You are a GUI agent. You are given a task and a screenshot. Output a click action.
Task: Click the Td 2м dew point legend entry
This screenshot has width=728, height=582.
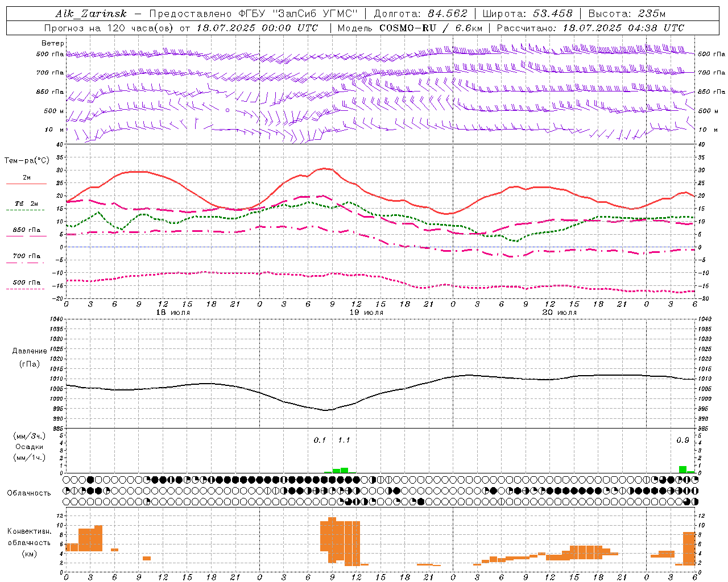27,203
